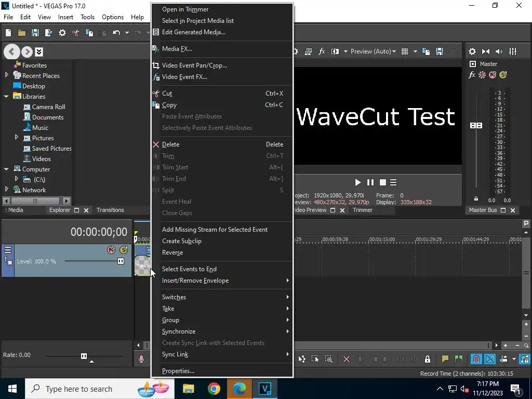Open the Undo history dropdown arrow
Viewport: 532px width, 399px height.
point(127,33)
